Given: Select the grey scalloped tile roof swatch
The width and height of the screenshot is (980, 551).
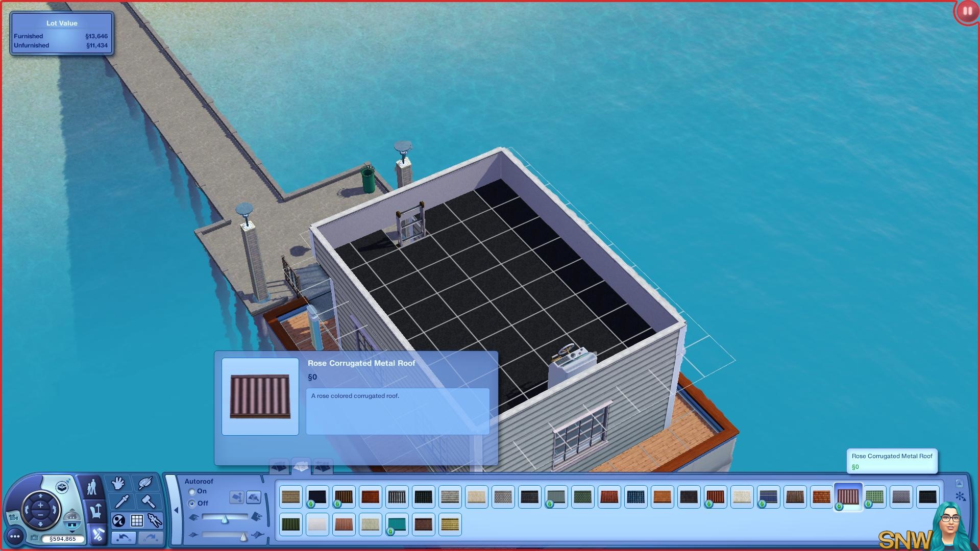Looking at the screenshot, I should coord(503,497).
